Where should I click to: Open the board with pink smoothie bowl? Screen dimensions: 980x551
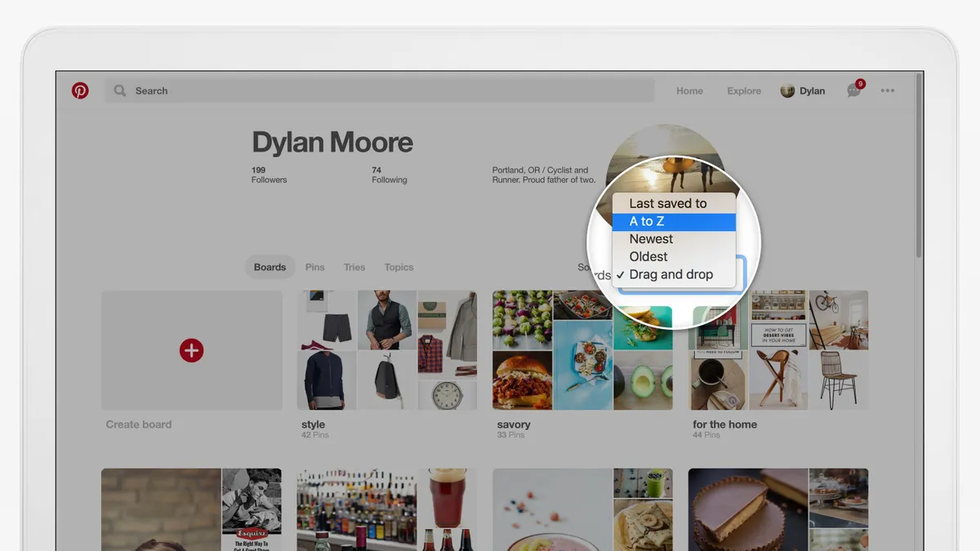[x=582, y=509]
